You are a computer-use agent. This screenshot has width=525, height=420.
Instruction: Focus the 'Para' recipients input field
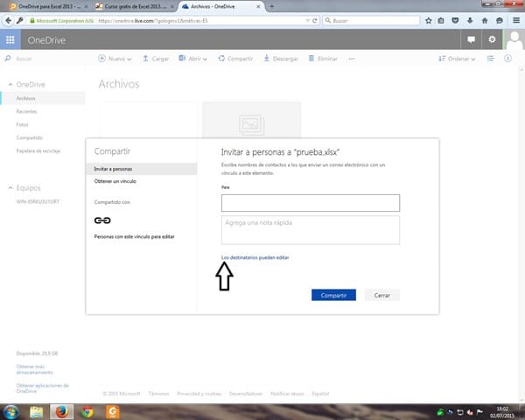click(x=311, y=203)
